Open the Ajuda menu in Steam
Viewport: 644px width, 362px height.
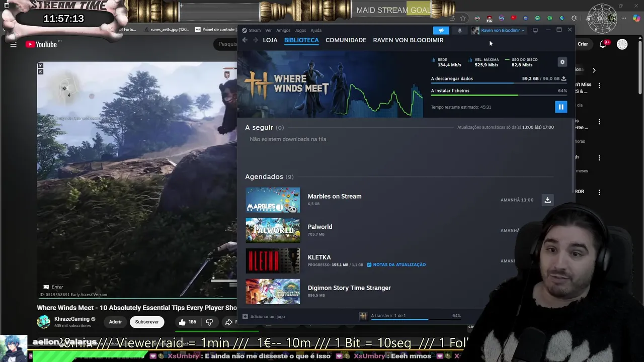(x=316, y=30)
